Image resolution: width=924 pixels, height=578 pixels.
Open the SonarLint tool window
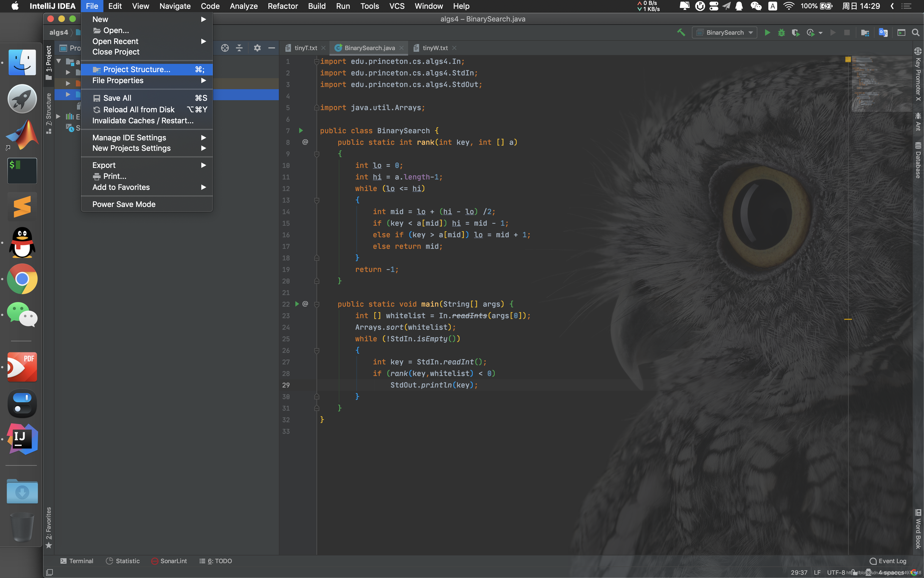click(169, 561)
